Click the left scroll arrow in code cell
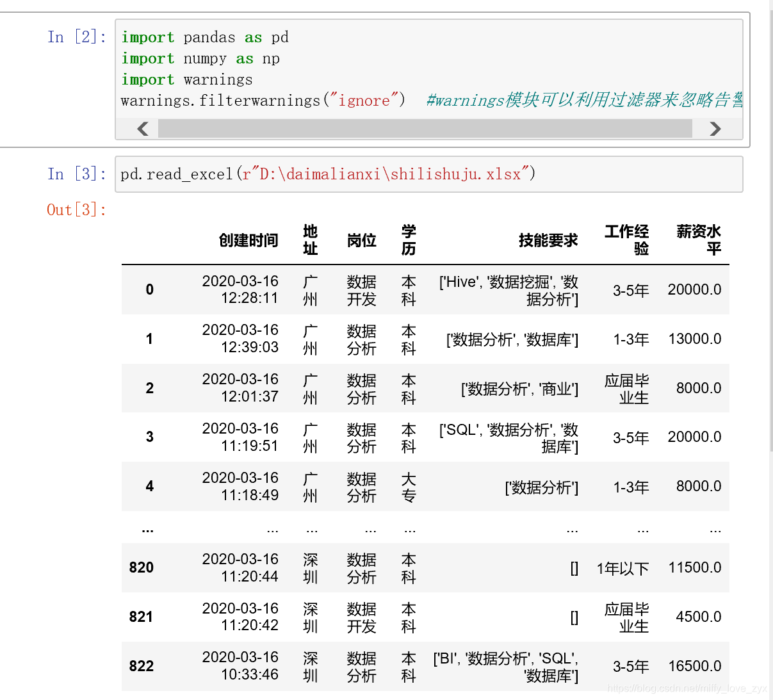The image size is (773, 700). coord(143,129)
